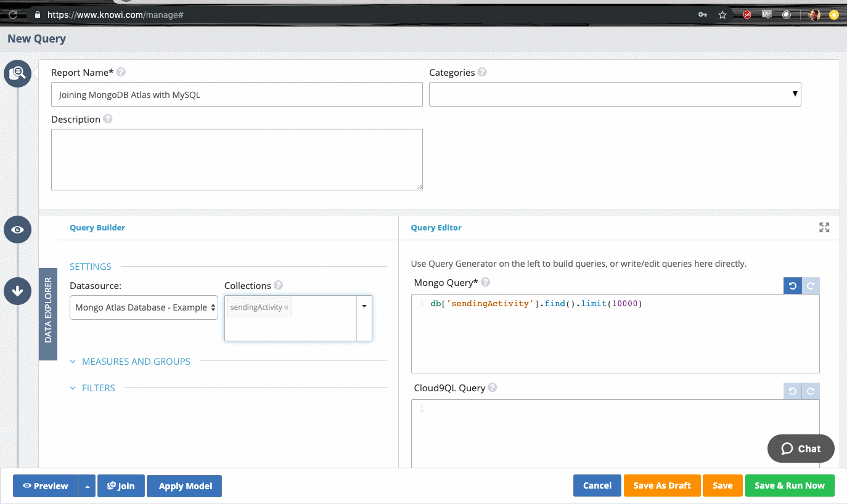847x504 pixels.
Task: Open the Chat widget
Action: click(x=801, y=449)
